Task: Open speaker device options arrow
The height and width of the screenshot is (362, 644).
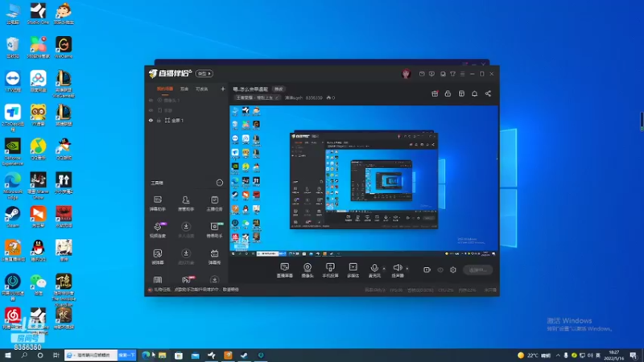Action: pyautogui.click(x=407, y=269)
